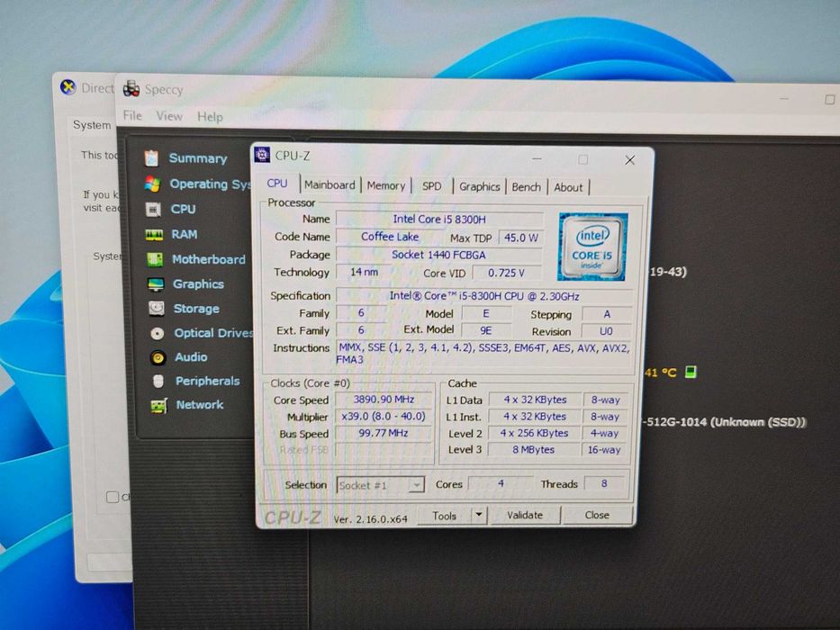Click the Revision value U0
Image resolution: width=840 pixels, height=630 pixels.
606,331
